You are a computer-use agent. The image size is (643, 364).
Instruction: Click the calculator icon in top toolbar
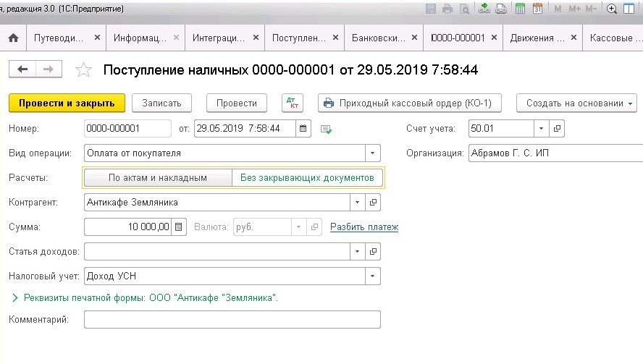[520, 9]
